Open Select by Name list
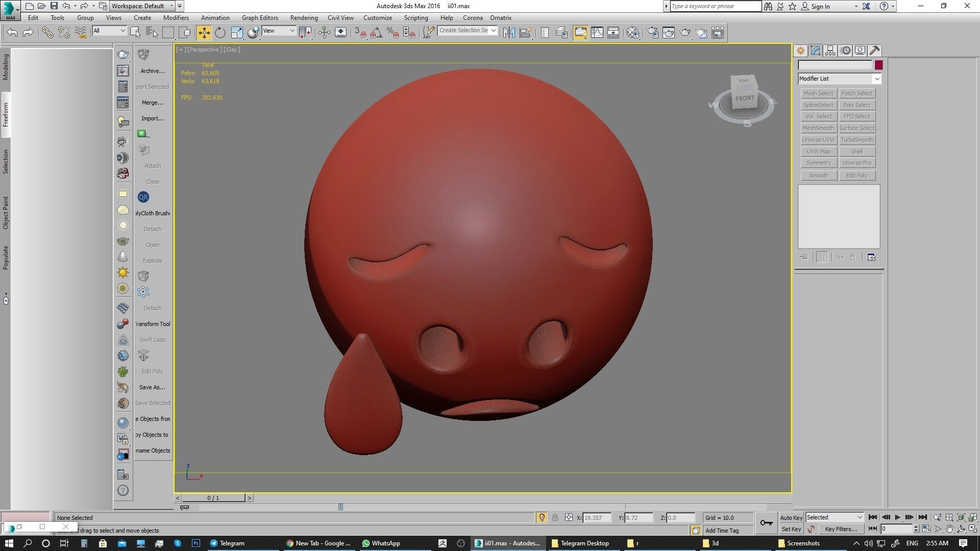 [x=152, y=33]
